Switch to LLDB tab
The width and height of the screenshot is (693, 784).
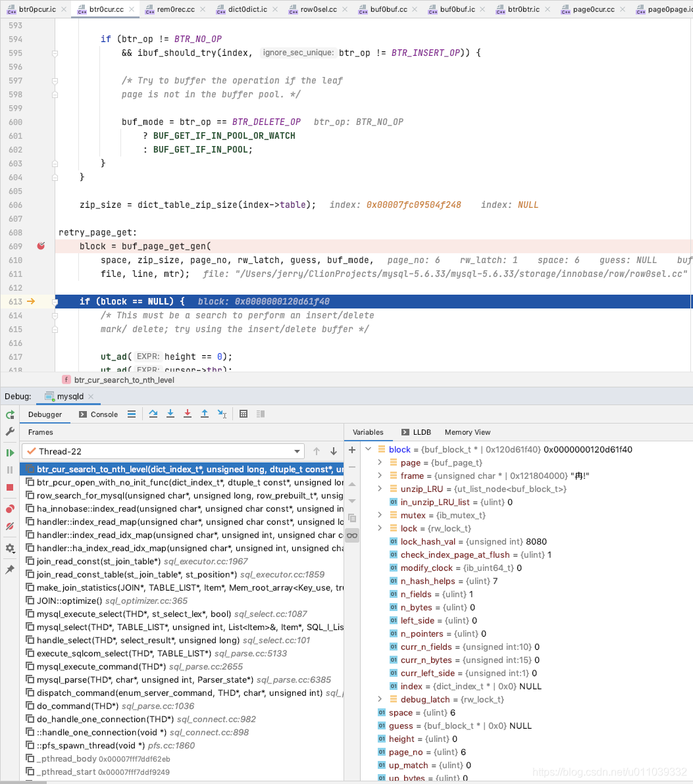[417, 432]
